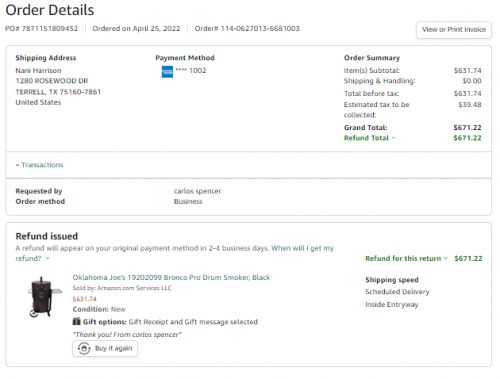Click the $671.22 refund for return amount
Viewport: 500px width, 379px height.
point(468,258)
